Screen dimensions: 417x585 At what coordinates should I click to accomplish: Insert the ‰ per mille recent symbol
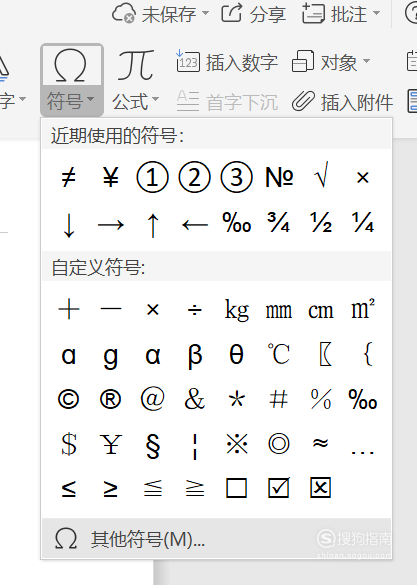click(236, 222)
